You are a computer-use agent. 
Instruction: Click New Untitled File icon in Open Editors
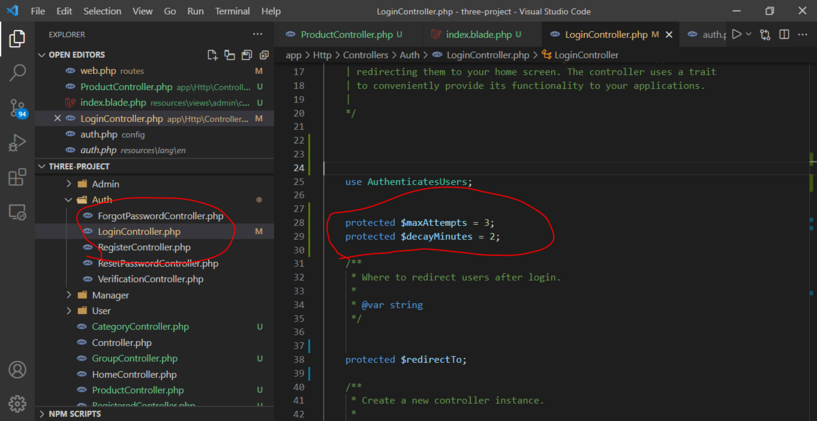[x=212, y=55]
